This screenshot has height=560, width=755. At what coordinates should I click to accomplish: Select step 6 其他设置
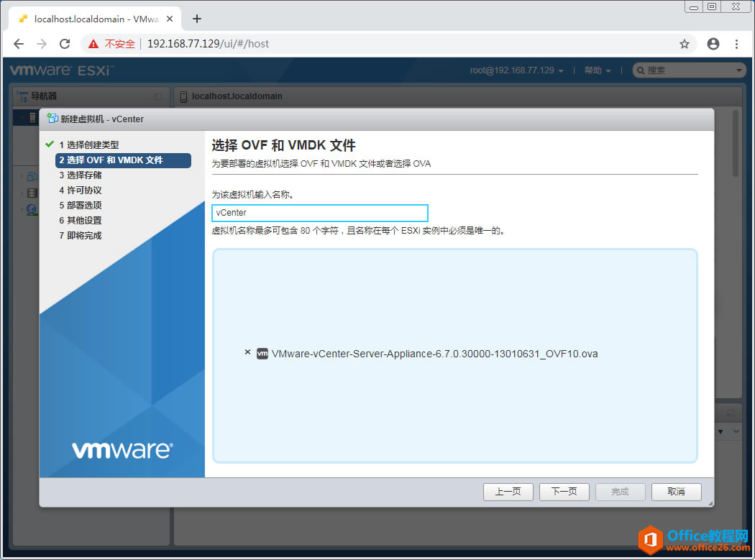pyautogui.click(x=81, y=221)
